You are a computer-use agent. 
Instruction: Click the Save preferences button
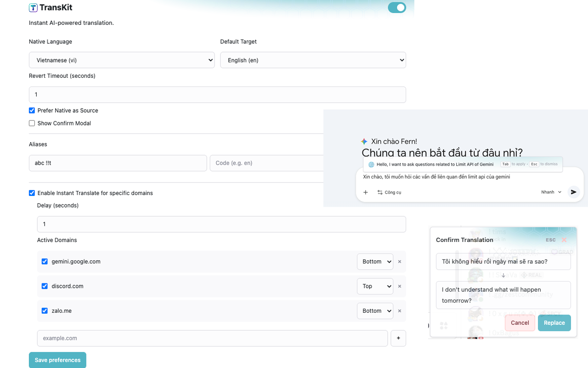pyautogui.click(x=57, y=360)
